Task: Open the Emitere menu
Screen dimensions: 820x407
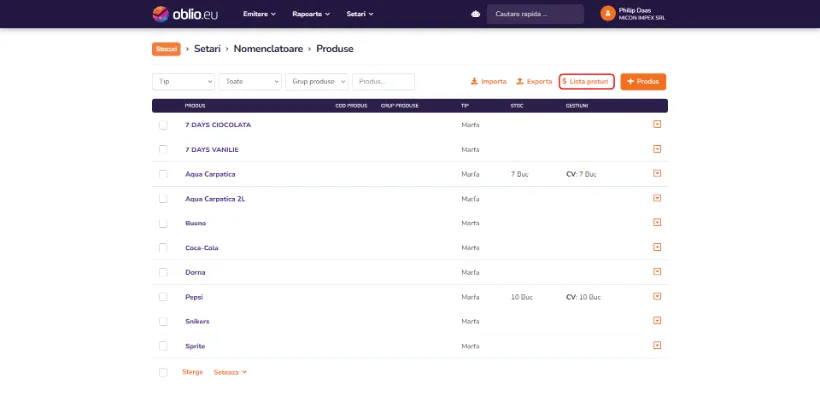Action: pyautogui.click(x=259, y=14)
